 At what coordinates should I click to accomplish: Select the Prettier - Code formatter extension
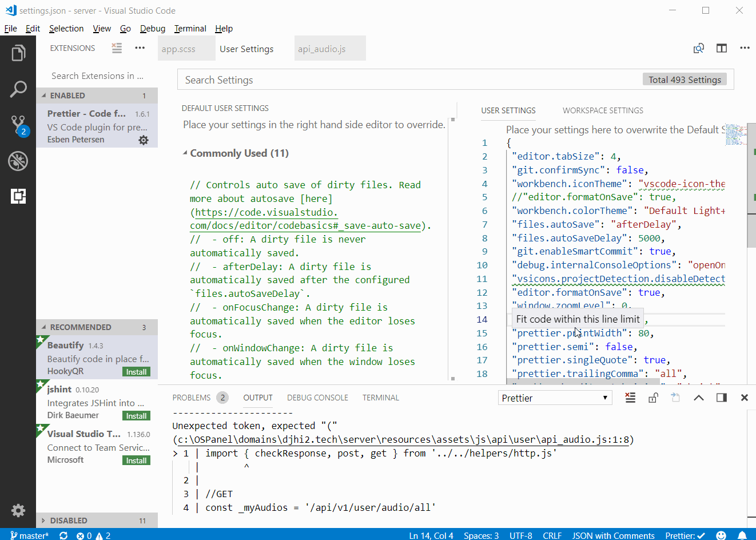pyautogui.click(x=97, y=126)
